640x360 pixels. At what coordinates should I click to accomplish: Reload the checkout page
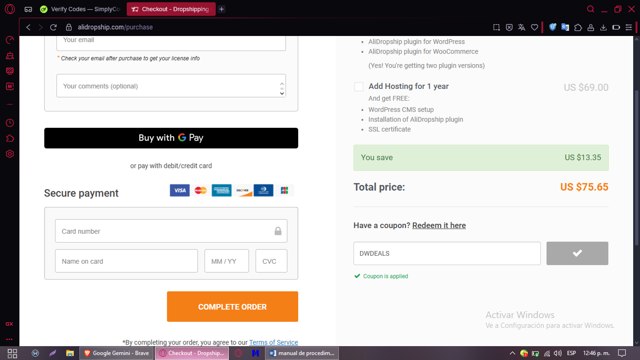click(x=53, y=27)
